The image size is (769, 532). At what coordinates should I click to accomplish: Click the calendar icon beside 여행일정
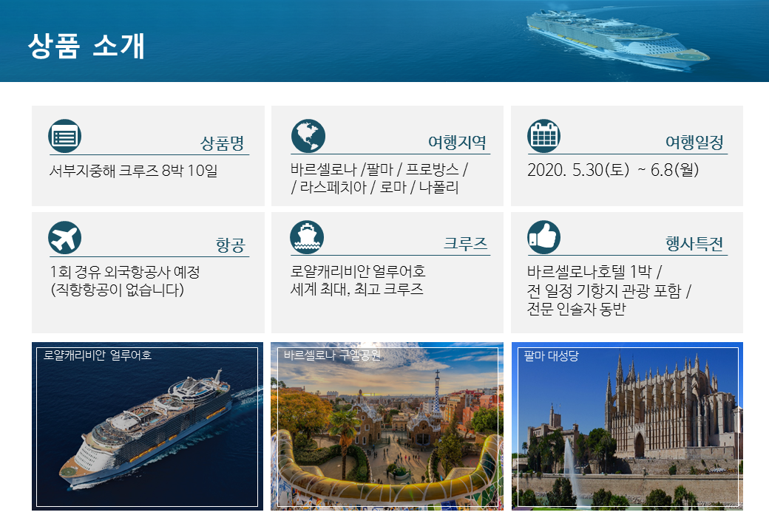pyautogui.click(x=544, y=136)
